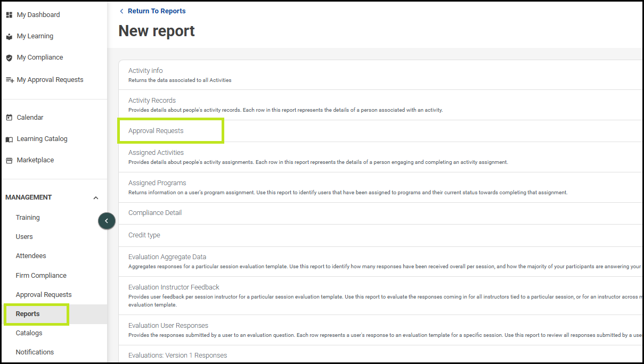Click the Learning Catalog book icon

9,139
